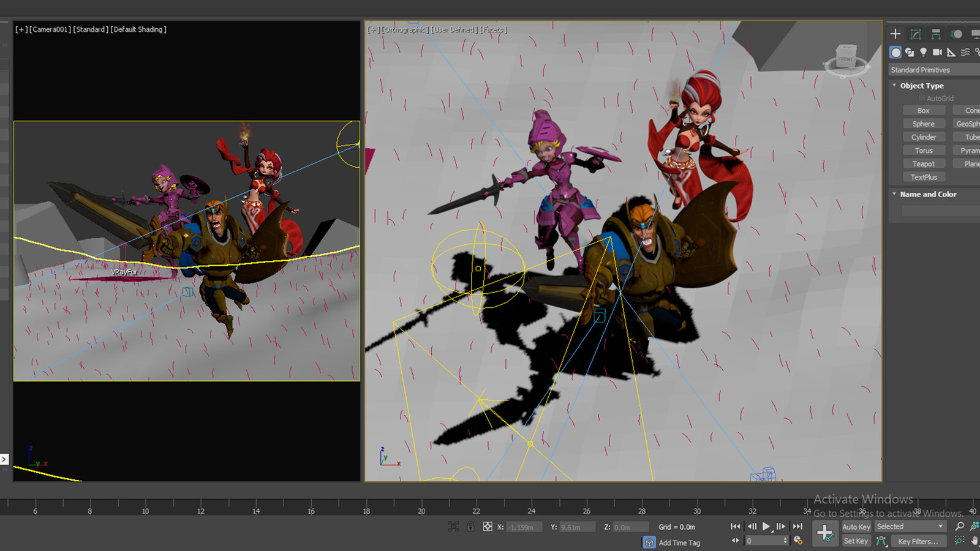
Task: Open the [+] menu of Camera001 viewport
Action: tap(21, 29)
